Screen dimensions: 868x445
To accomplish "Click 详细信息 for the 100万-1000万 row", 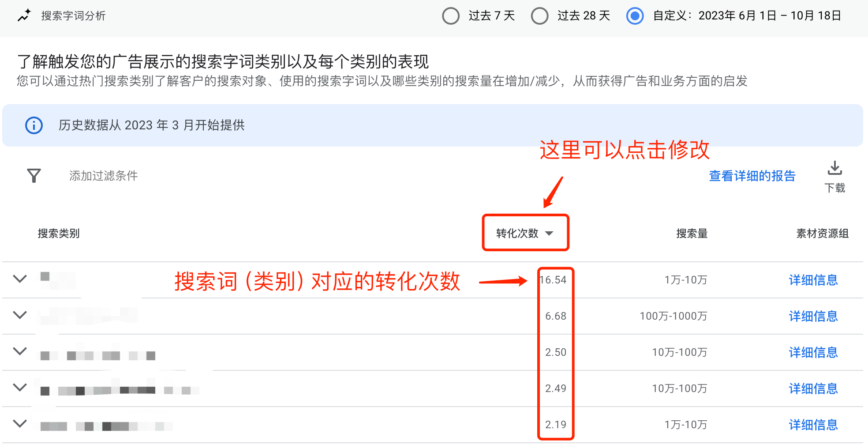I will tap(813, 316).
